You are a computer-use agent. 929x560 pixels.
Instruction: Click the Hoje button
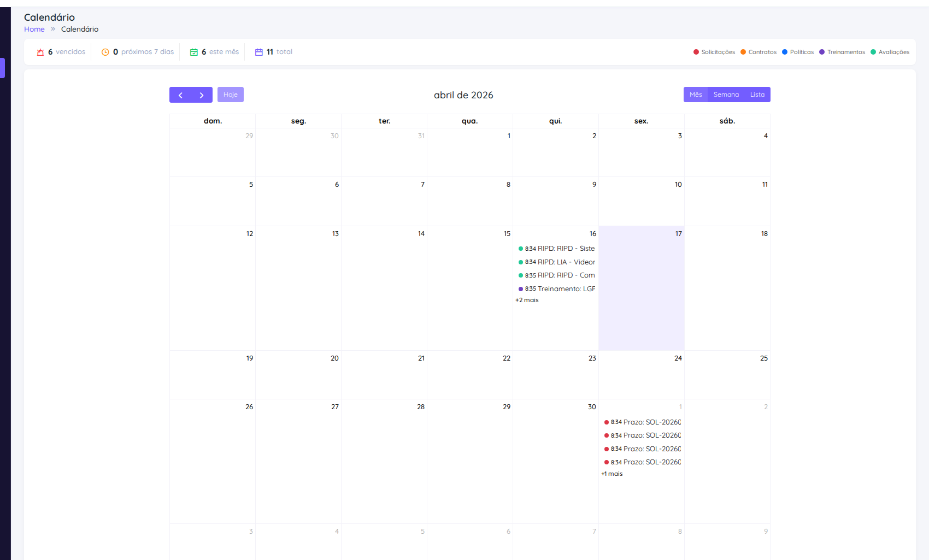pyautogui.click(x=230, y=94)
